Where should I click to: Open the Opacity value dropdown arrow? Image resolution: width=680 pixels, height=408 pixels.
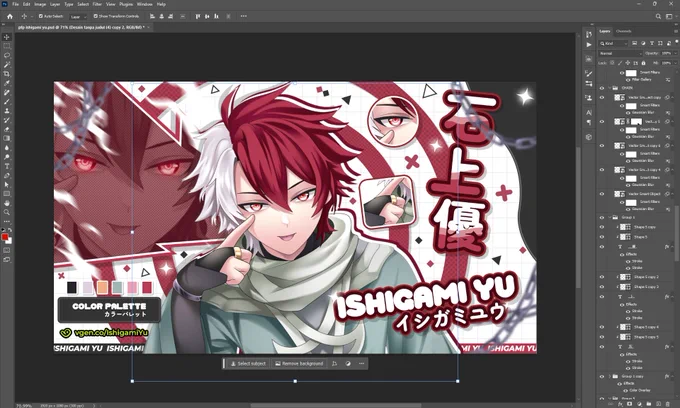[x=675, y=53]
